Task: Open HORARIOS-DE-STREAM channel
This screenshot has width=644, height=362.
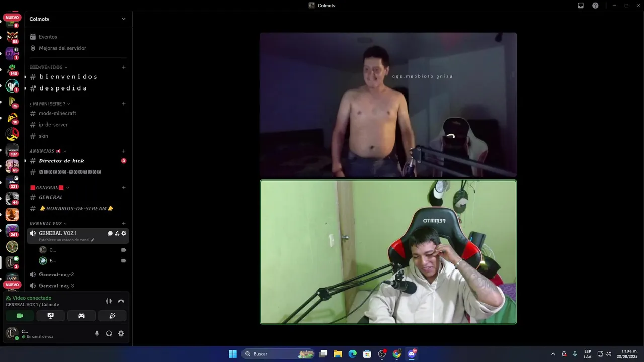Action: coord(78,208)
